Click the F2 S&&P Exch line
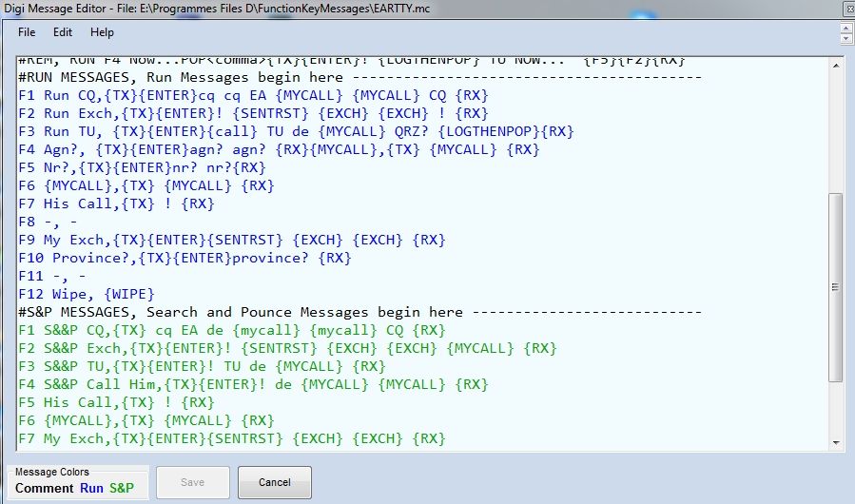855x504 pixels. 287,348
